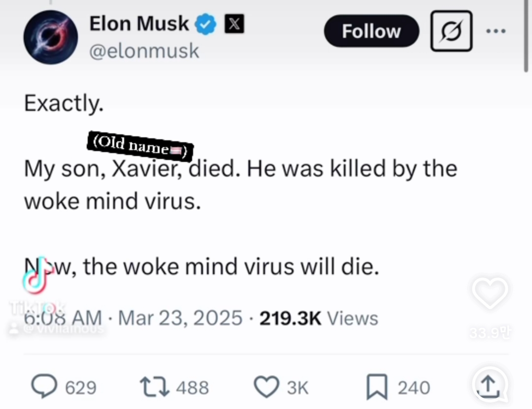Open Elon Musk's profile avatar
The image size is (532, 409).
pyautogui.click(x=51, y=37)
